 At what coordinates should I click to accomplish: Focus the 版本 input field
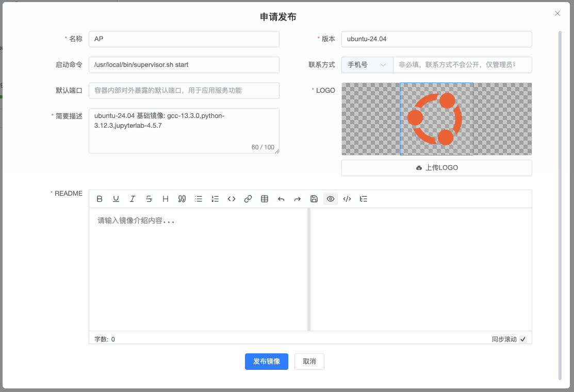(437, 39)
